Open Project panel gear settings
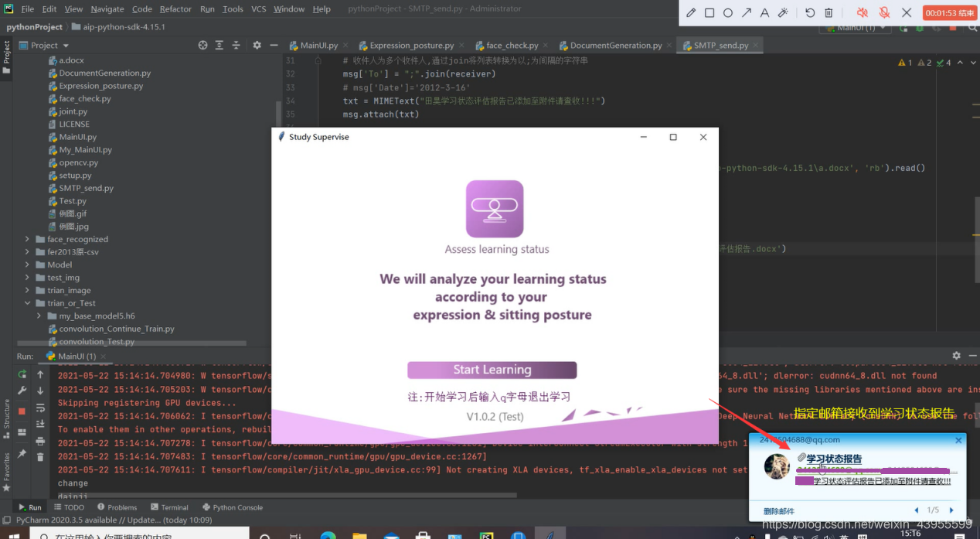This screenshot has width=980, height=539. [x=257, y=45]
